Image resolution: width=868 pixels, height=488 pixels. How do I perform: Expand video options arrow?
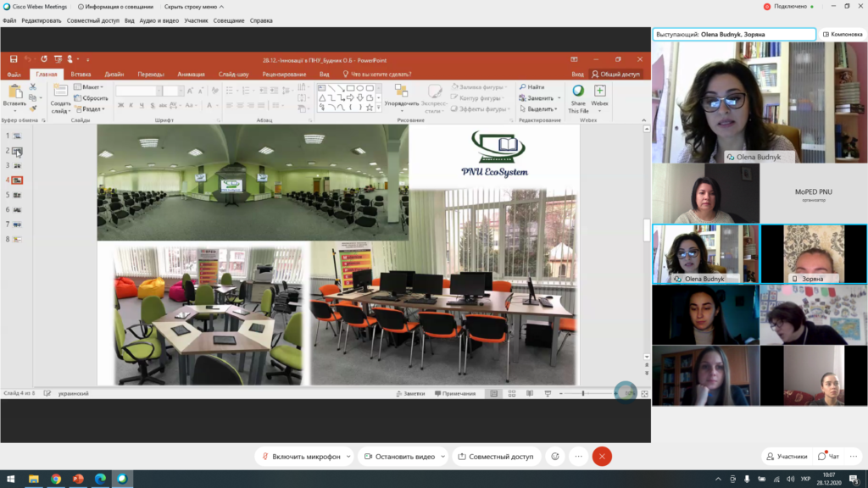tap(442, 457)
